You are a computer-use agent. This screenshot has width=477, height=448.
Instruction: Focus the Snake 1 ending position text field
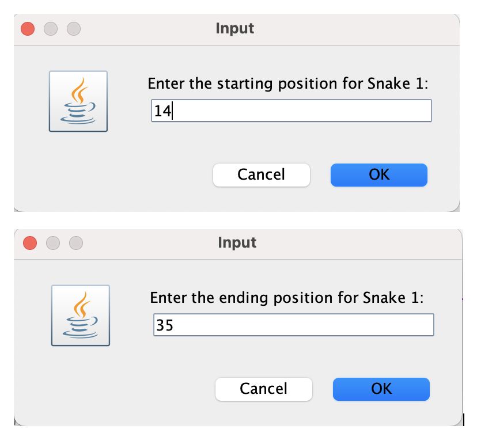pyautogui.click(x=293, y=325)
